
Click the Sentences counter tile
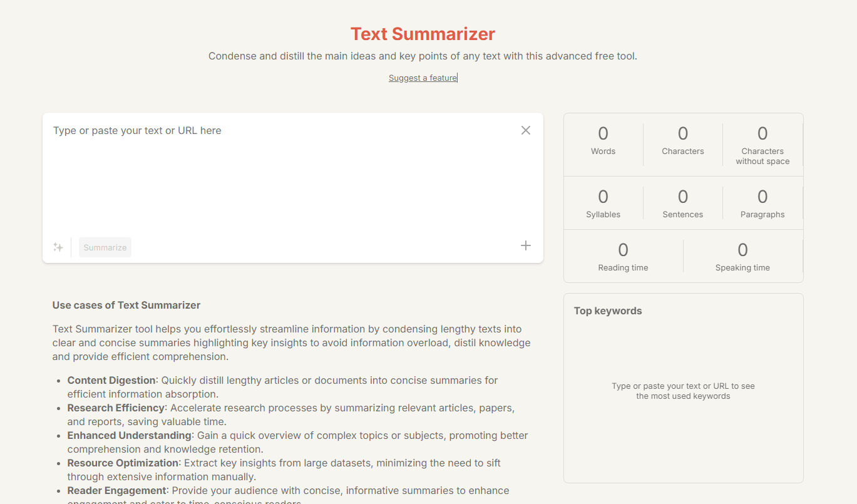pyautogui.click(x=683, y=203)
